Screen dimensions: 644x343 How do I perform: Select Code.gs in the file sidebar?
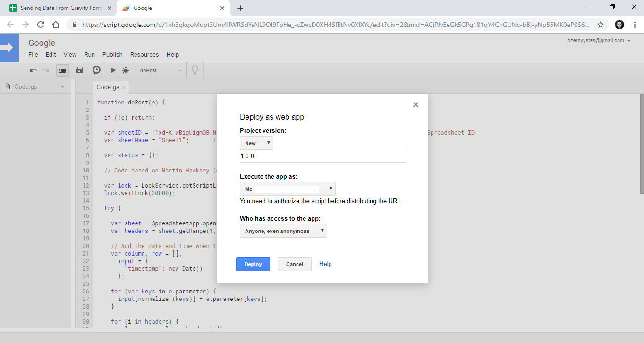coord(25,87)
